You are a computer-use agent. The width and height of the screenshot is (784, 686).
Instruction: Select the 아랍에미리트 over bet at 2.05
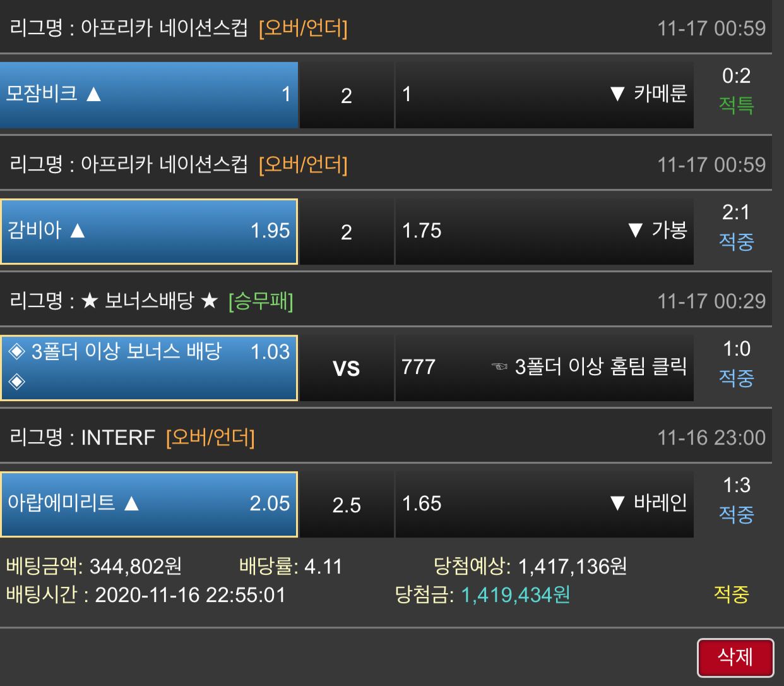(x=149, y=504)
